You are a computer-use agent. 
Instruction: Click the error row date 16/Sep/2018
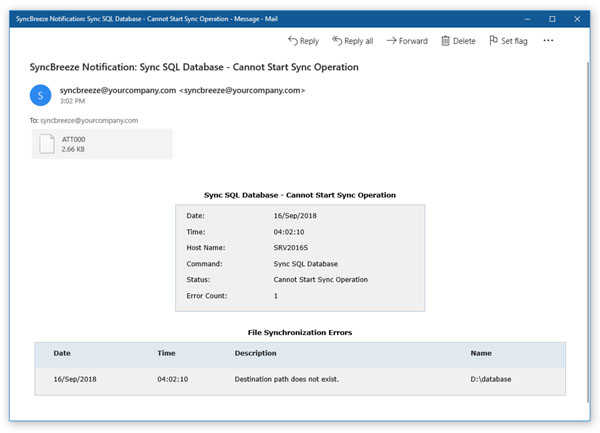75,379
